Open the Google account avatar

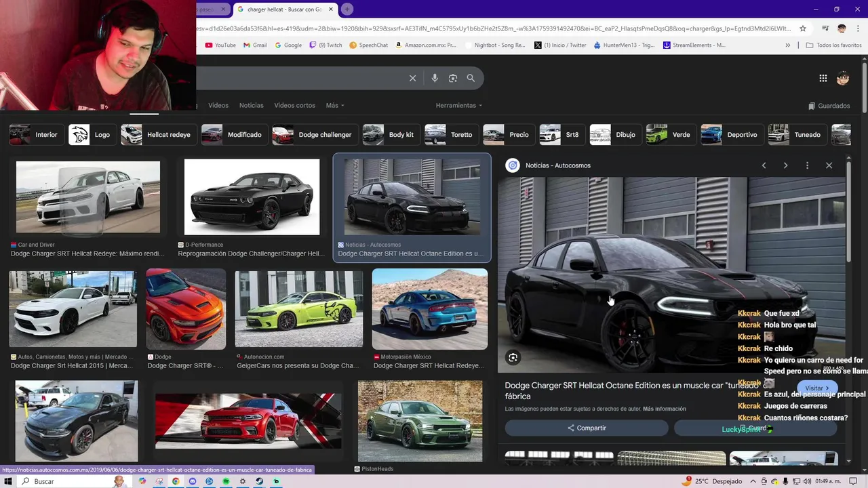pyautogui.click(x=843, y=78)
